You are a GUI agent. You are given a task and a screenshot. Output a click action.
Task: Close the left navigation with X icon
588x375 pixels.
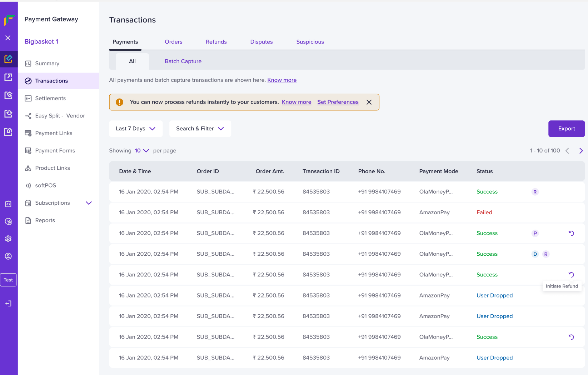8,38
